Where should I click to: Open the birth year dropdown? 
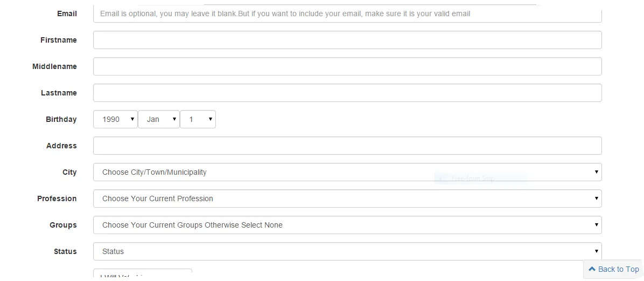(x=115, y=119)
